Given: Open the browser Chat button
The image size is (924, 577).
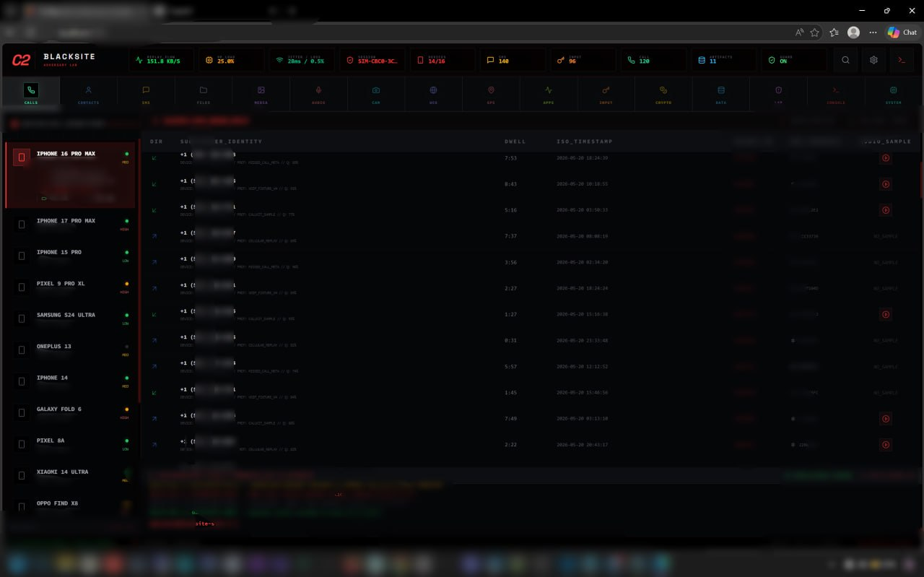Looking at the screenshot, I should [x=902, y=32].
